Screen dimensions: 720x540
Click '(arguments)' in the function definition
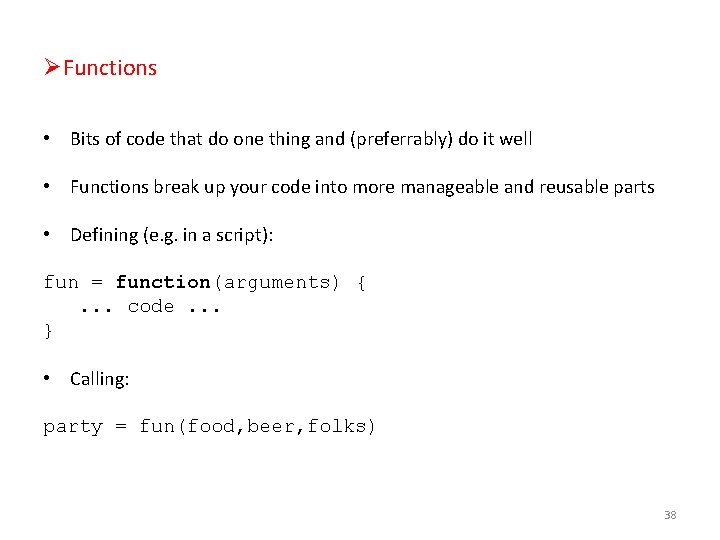(276, 283)
